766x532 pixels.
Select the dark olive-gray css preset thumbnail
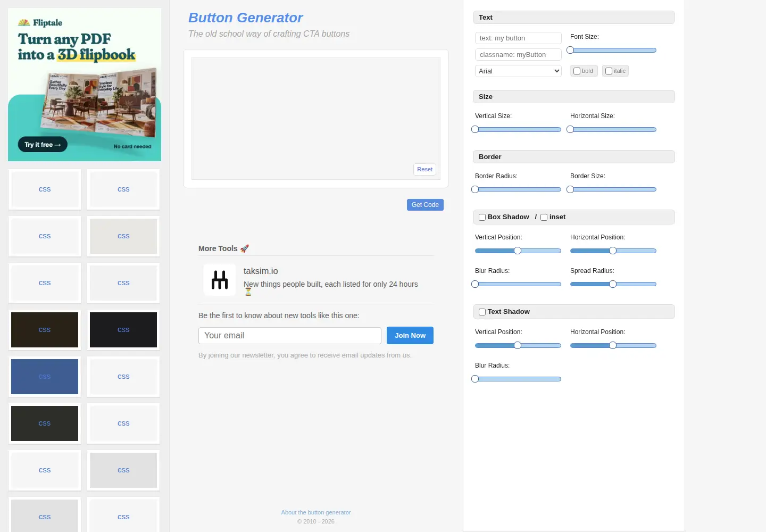45,423
